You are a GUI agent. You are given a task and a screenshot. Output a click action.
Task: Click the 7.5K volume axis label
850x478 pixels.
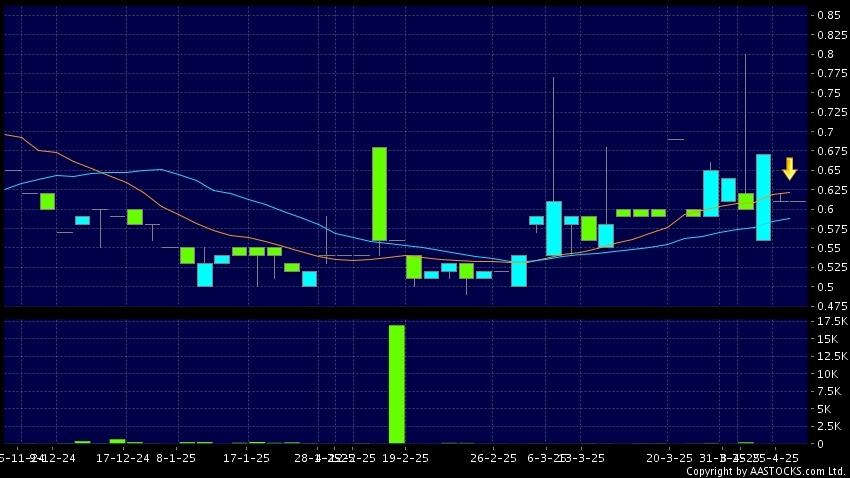pos(829,391)
